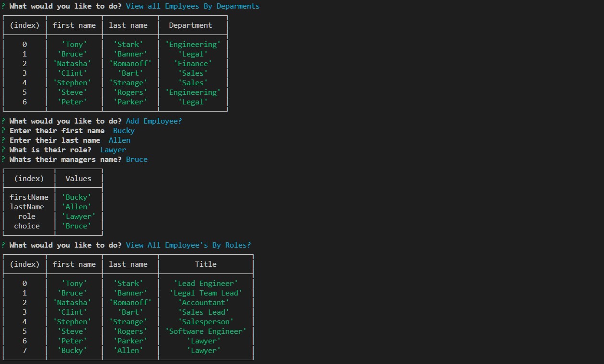Click 'Allen' in the Values table
The width and height of the screenshot is (604, 364).
pos(76,207)
